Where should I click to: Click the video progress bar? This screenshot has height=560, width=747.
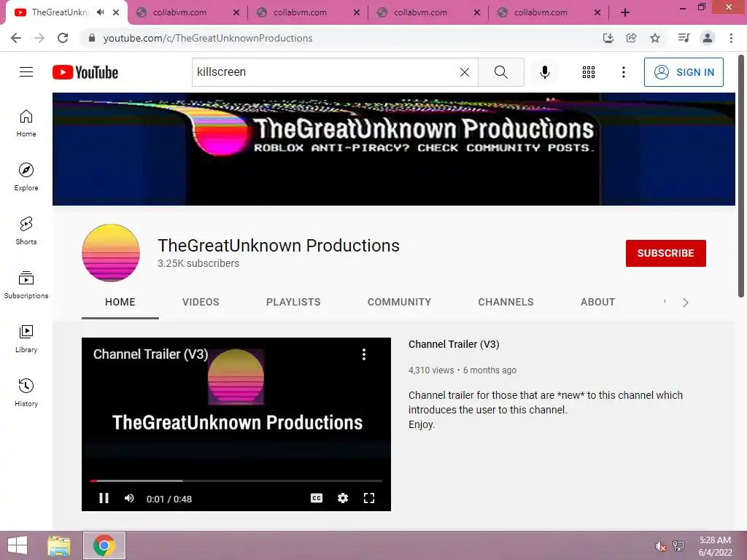[236, 481]
